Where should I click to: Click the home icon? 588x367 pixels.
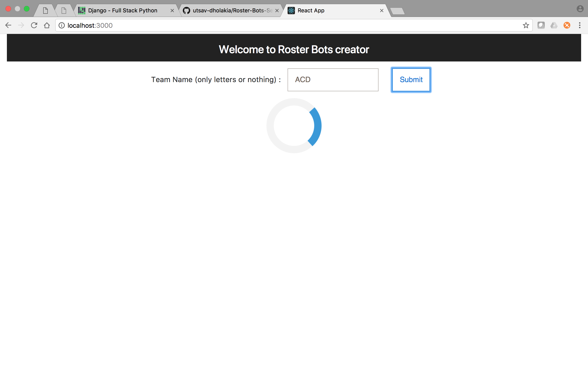[47, 25]
